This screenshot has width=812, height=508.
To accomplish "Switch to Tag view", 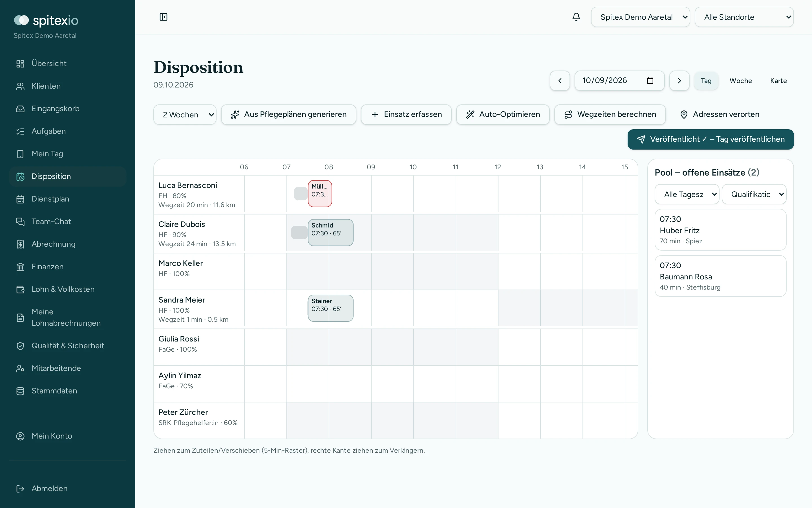I will pos(706,81).
